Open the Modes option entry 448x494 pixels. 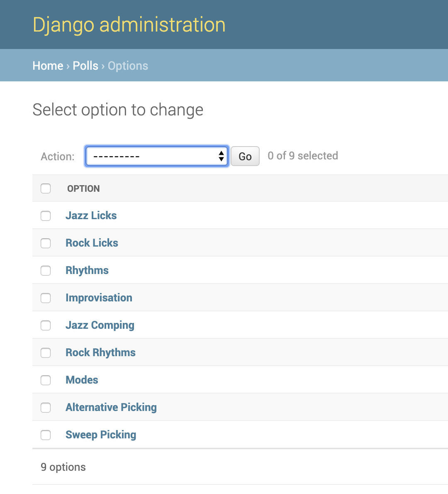tap(82, 380)
